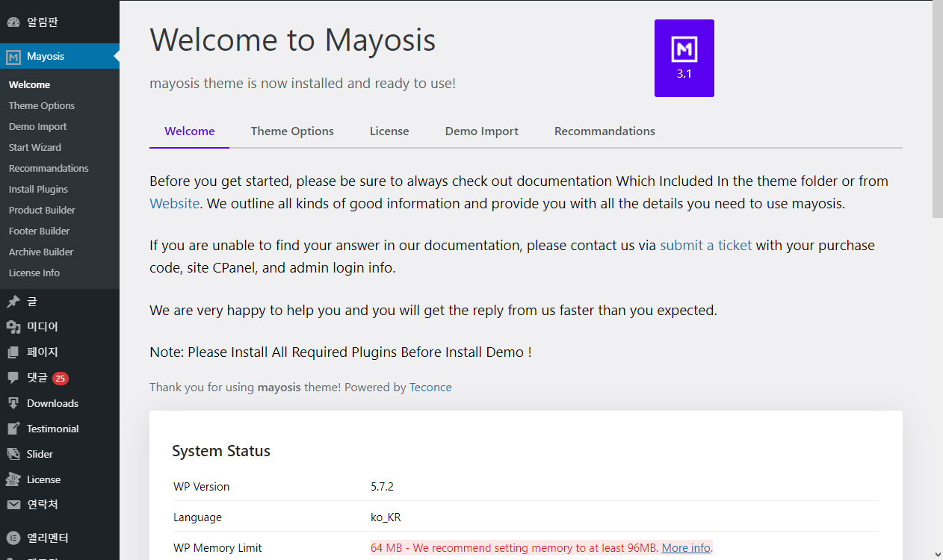Click the Downloads menu icon
943x560 pixels.
(x=13, y=403)
